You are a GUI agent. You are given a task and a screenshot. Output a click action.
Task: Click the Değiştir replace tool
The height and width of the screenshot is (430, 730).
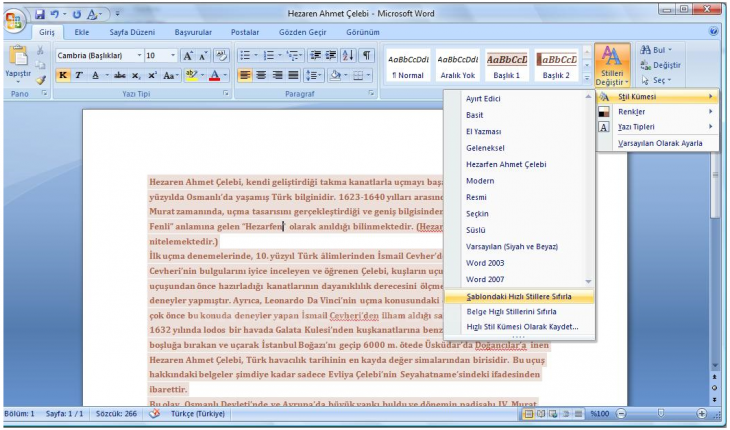pyautogui.click(x=660, y=65)
